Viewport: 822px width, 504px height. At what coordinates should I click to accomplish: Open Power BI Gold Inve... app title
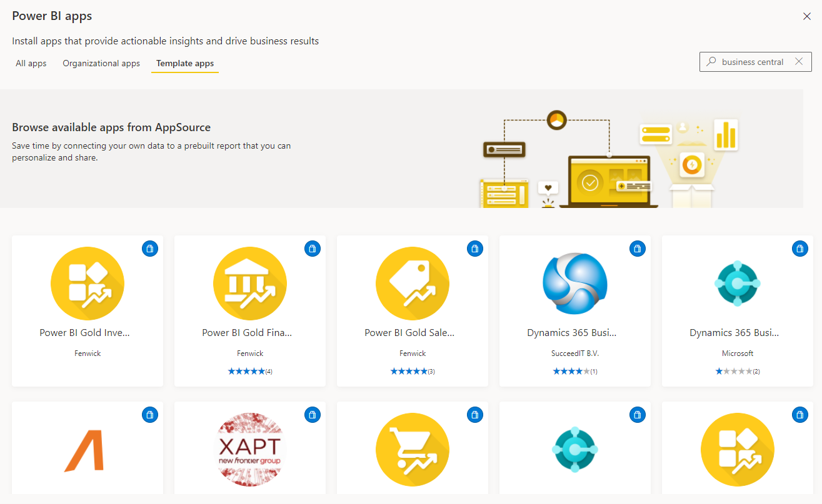(85, 333)
